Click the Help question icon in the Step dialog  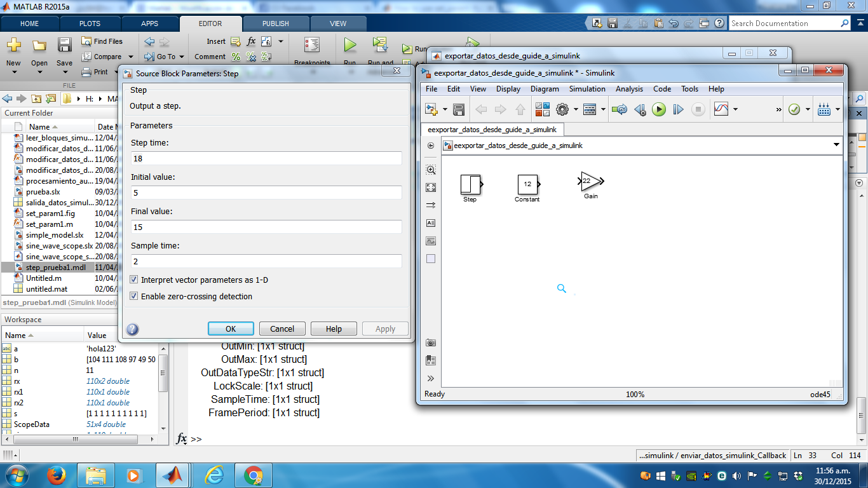(132, 329)
